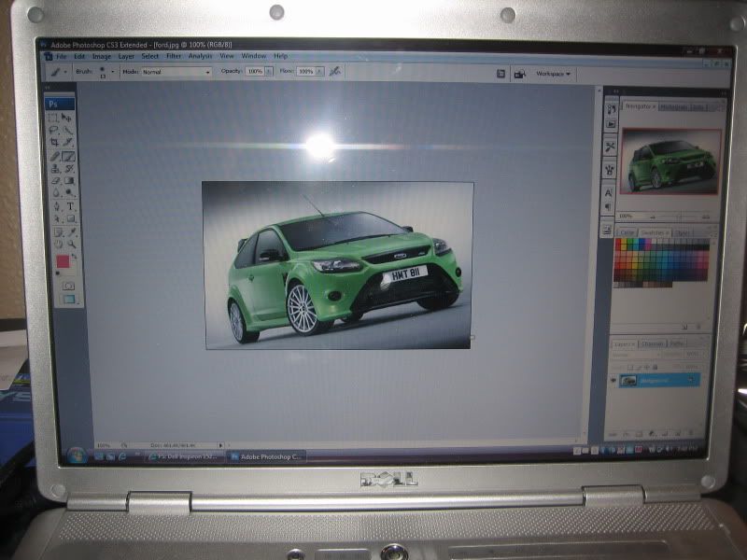747x560 pixels.
Task: Open the Window menu
Action: 253,56
